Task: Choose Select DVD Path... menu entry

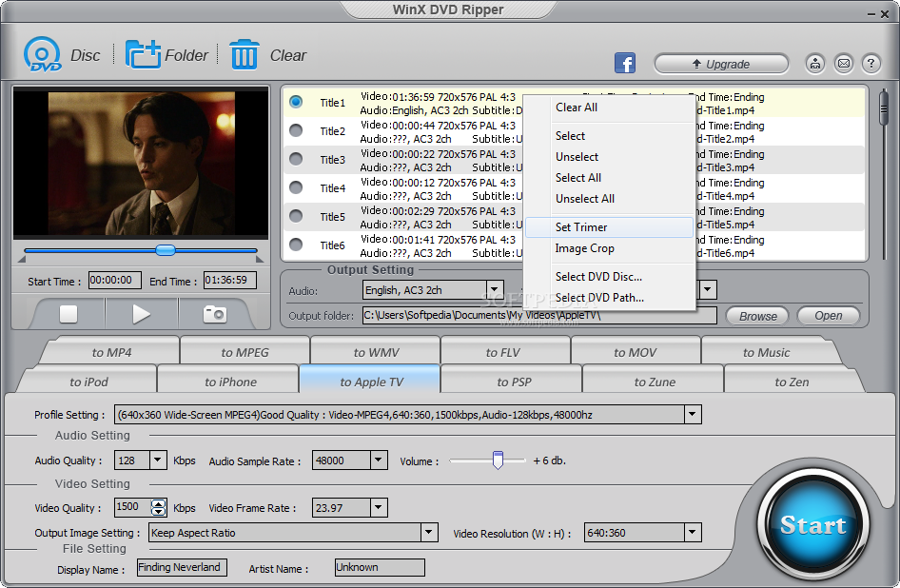Action: pos(609,298)
